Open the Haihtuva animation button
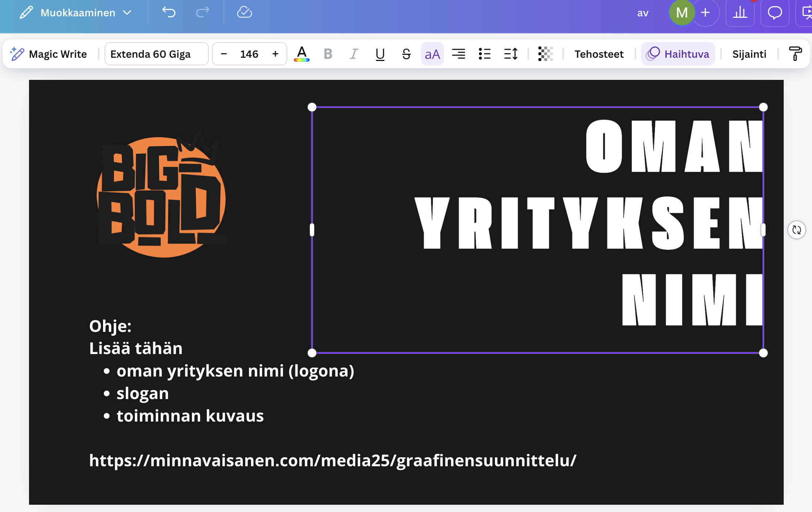Screen dimensions: 812x512 (678, 54)
